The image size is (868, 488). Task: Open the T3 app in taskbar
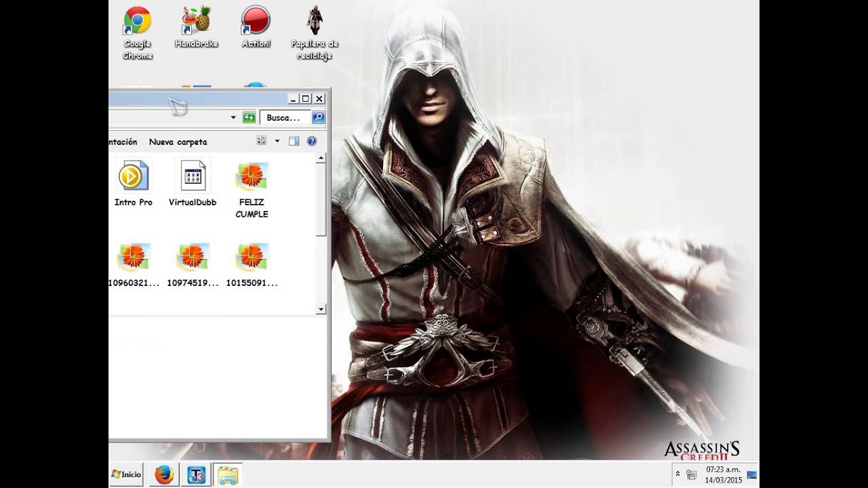[196, 474]
